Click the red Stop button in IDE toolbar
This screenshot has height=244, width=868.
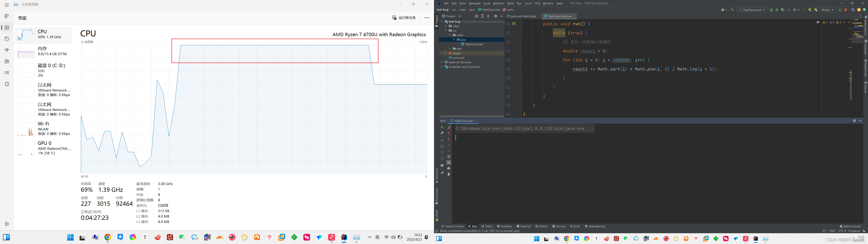(845, 10)
